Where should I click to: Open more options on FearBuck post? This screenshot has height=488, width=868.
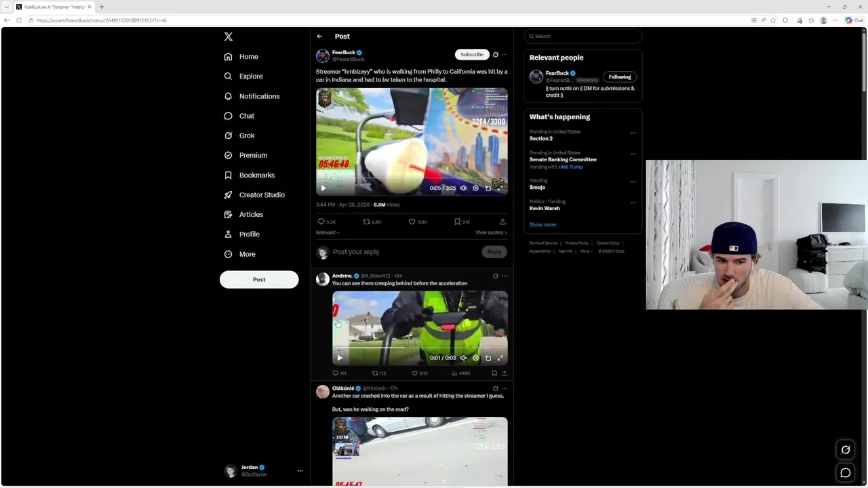click(x=504, y=54)
